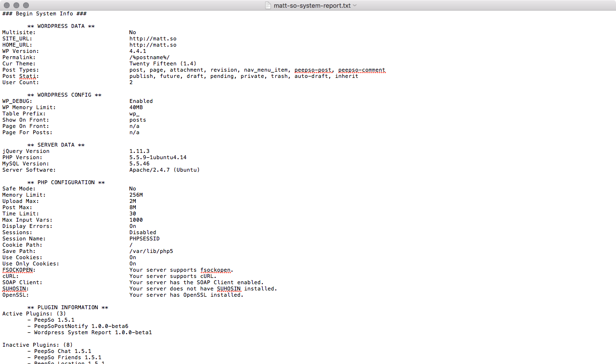The height and width of the screenshot is (364, 616).
Task: Click the 'PeepSo 1.5.1' active plugin line
Action: [x=51, y=320]
